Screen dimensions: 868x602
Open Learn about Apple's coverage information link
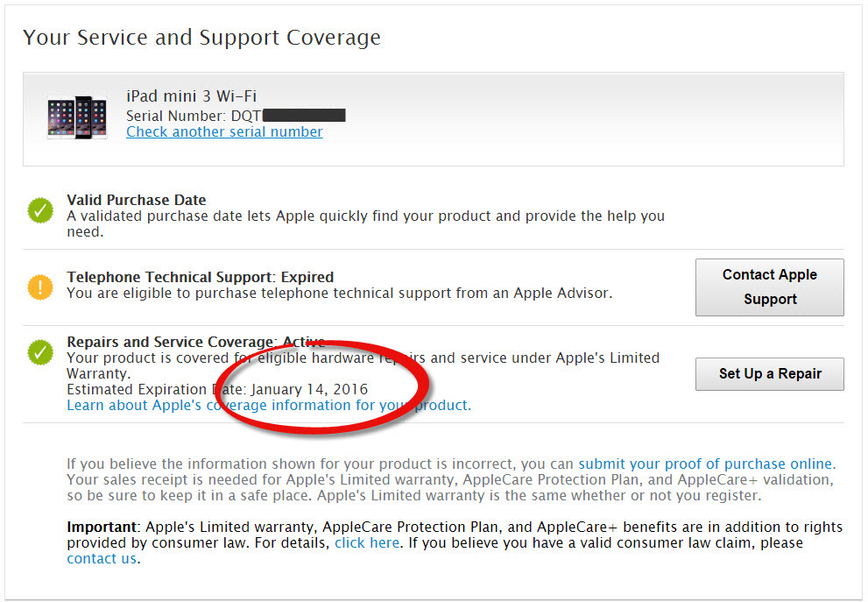[x=268, y=406]
